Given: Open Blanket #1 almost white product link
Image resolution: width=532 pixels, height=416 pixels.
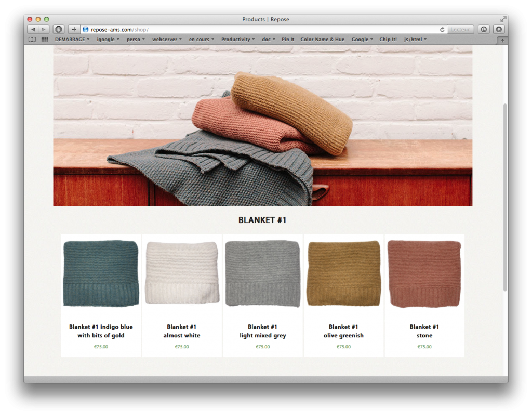Looking at the screenshot, I should [182, 331].
